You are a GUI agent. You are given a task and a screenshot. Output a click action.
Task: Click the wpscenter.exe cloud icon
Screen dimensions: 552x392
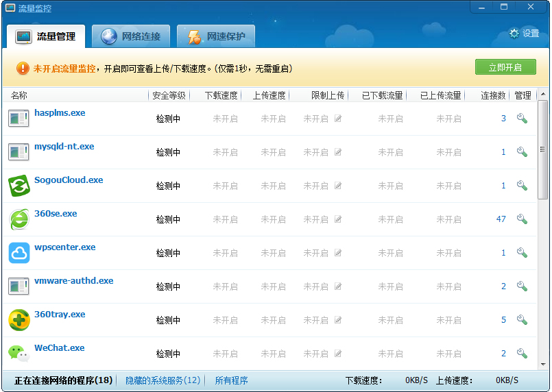pyautogui.click(x=19, y=253)
